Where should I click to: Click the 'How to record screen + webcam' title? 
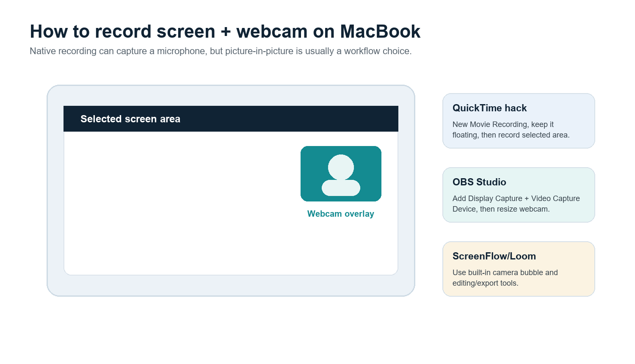click(225, 32)
